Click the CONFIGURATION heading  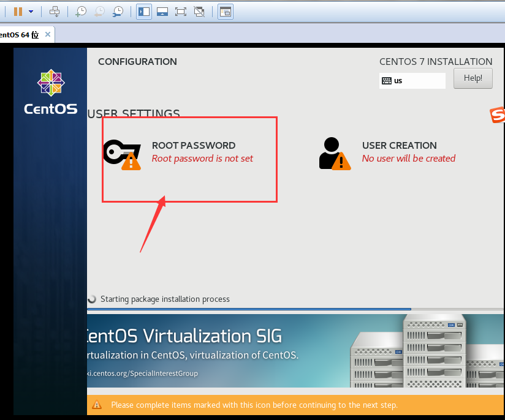click(137, 61)
